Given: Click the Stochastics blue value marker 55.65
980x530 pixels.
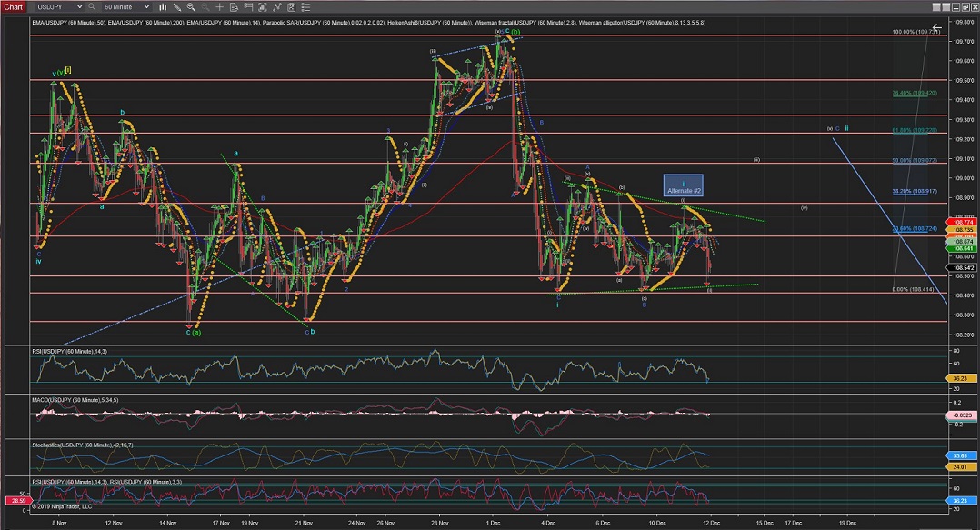Looking at the screenshot, I should coord(961,456).
